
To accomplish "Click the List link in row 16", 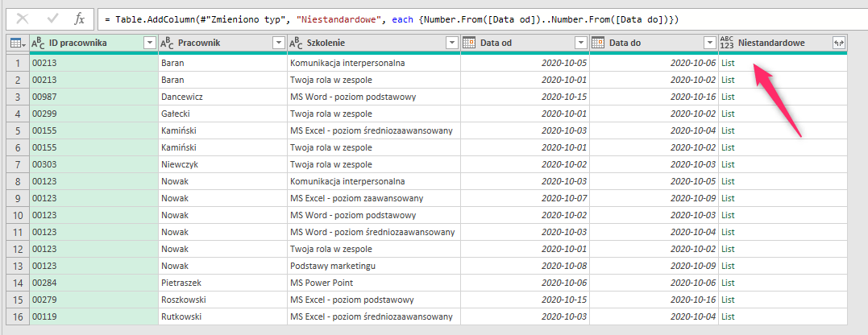I will (x=728, y=316).
